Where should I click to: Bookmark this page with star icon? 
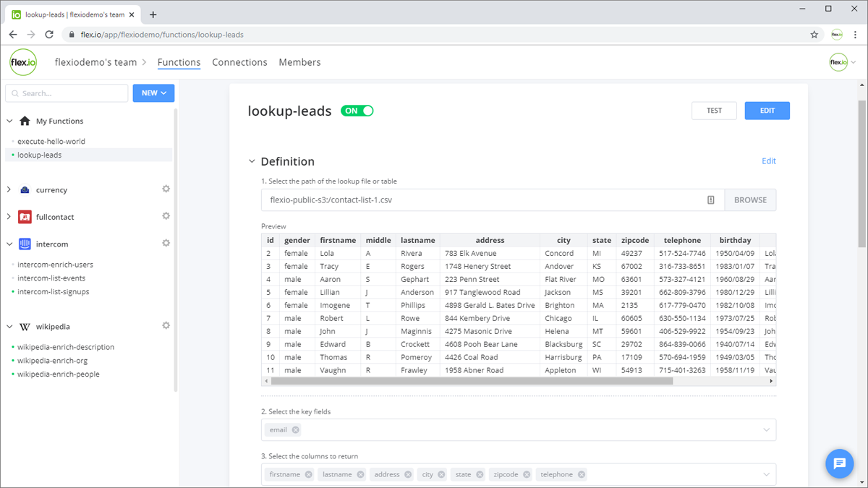tap(814, 34)
